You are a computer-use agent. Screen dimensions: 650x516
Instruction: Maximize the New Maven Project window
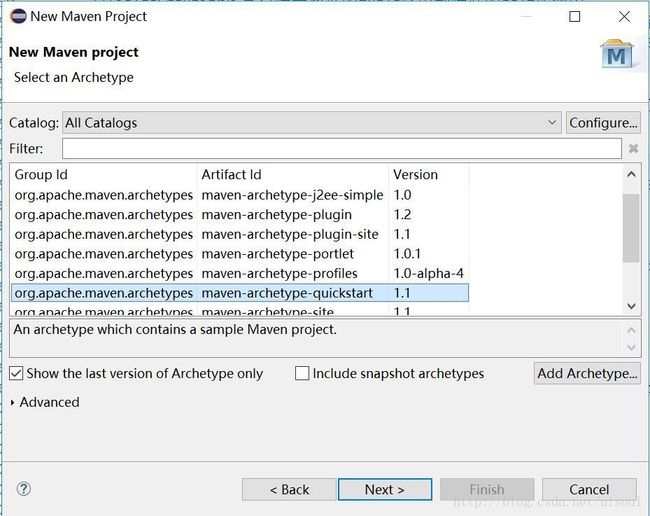tap(575, 16)
